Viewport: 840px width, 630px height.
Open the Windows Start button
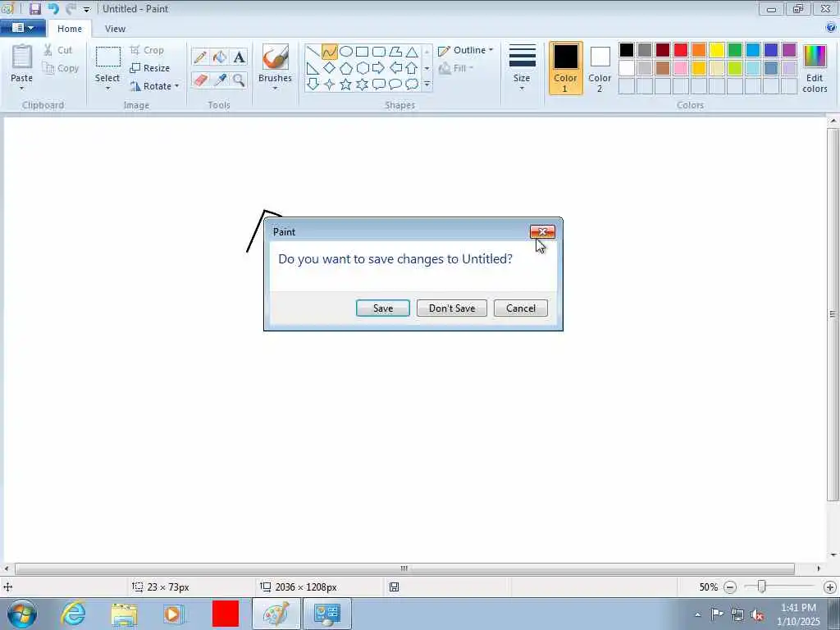pyautogui.click(x=22, y=614)
